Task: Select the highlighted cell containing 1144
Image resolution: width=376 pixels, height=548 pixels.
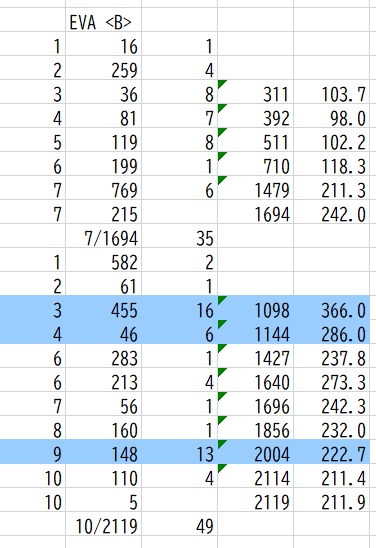Action: (255, 332)
